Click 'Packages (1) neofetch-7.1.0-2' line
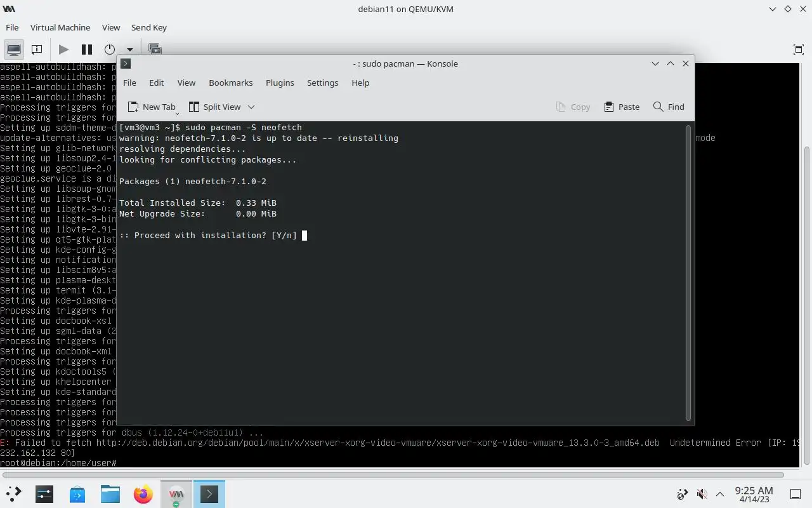The width and height of the screenshot is (812, 508). pyautogui.click(x=193, y=181)
